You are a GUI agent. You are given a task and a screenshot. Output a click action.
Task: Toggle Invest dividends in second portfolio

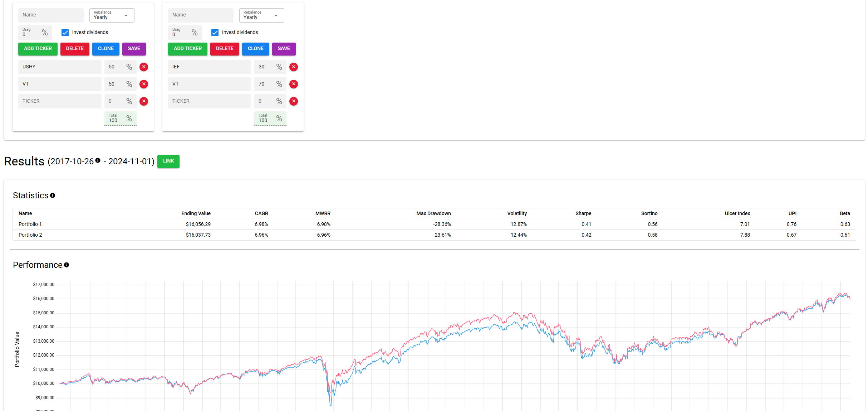pyautogui.click(x=215, y=33)
